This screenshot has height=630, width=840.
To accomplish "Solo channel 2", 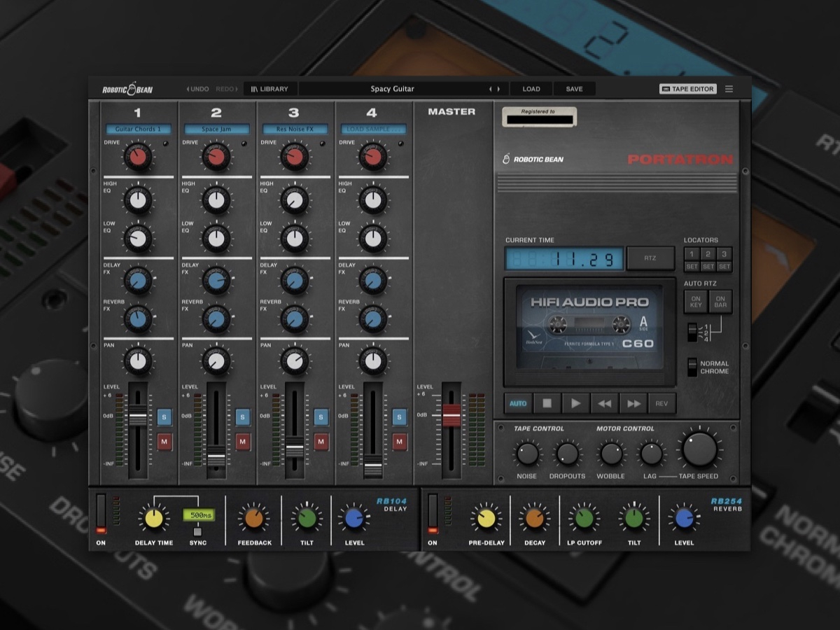I will 243,417.
